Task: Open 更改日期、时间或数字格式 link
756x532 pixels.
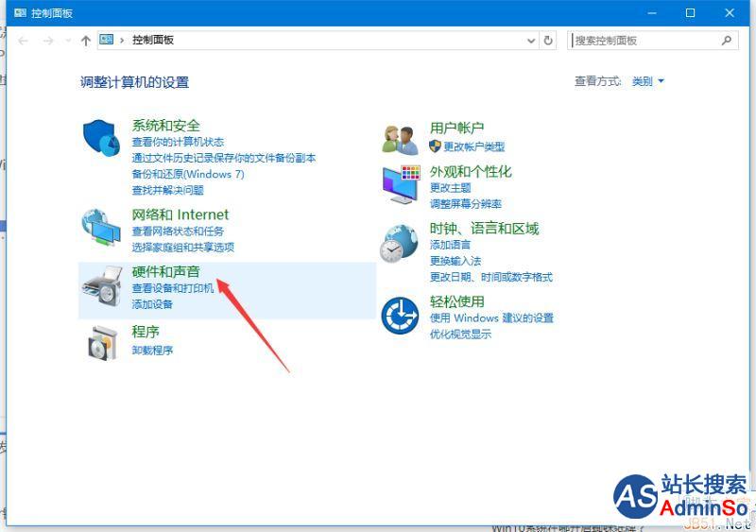Action: pos(490,277)
